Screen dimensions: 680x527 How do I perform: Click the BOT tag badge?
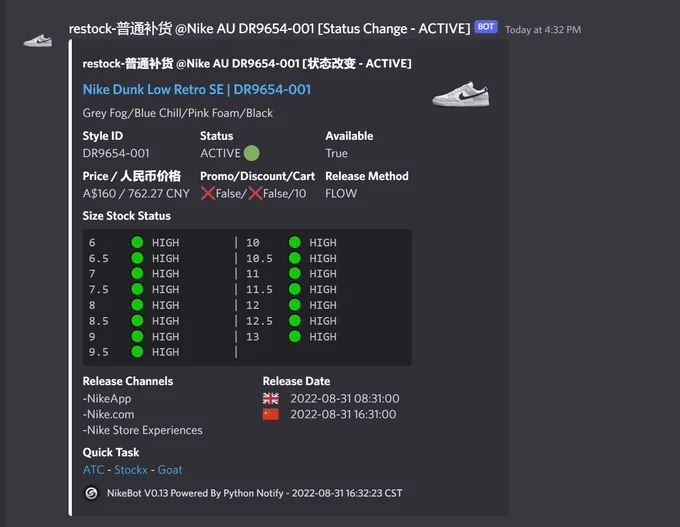coord(486,27)
